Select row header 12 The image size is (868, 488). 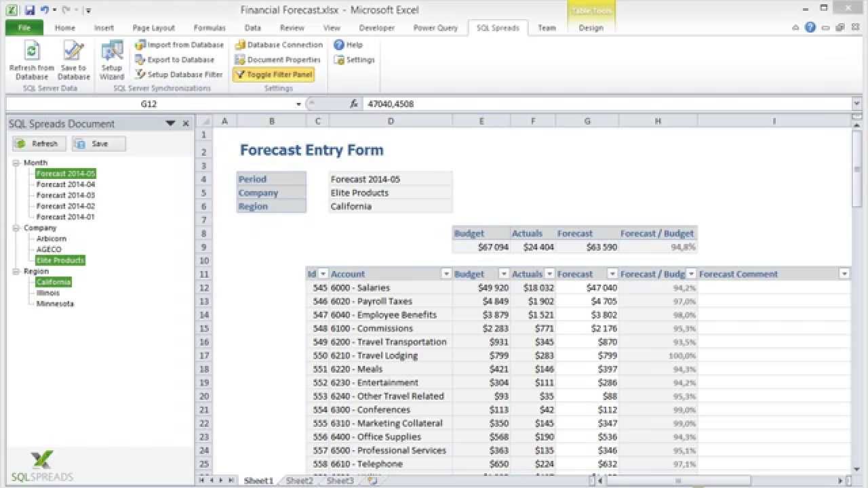tap(204, 287)
